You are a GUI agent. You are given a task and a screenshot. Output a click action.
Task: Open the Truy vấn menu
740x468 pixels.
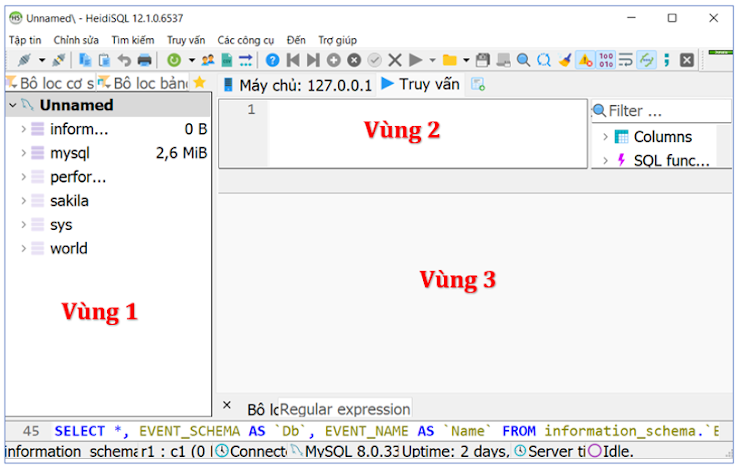pos(186,40)
